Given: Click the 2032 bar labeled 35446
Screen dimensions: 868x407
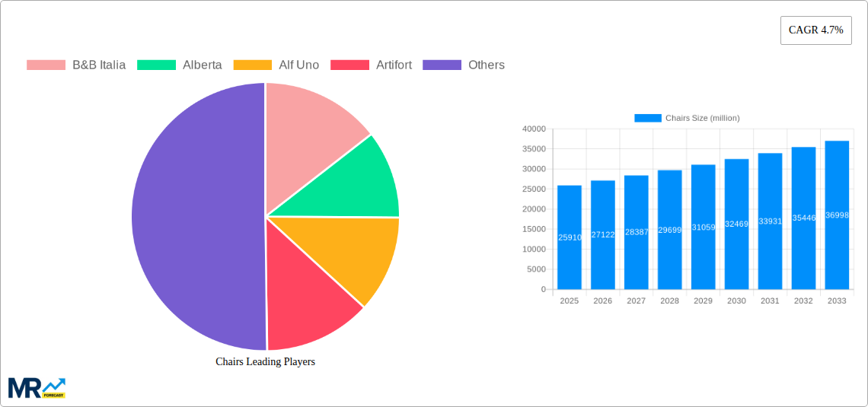Looking at the screenshot, I should coord(804,218).
